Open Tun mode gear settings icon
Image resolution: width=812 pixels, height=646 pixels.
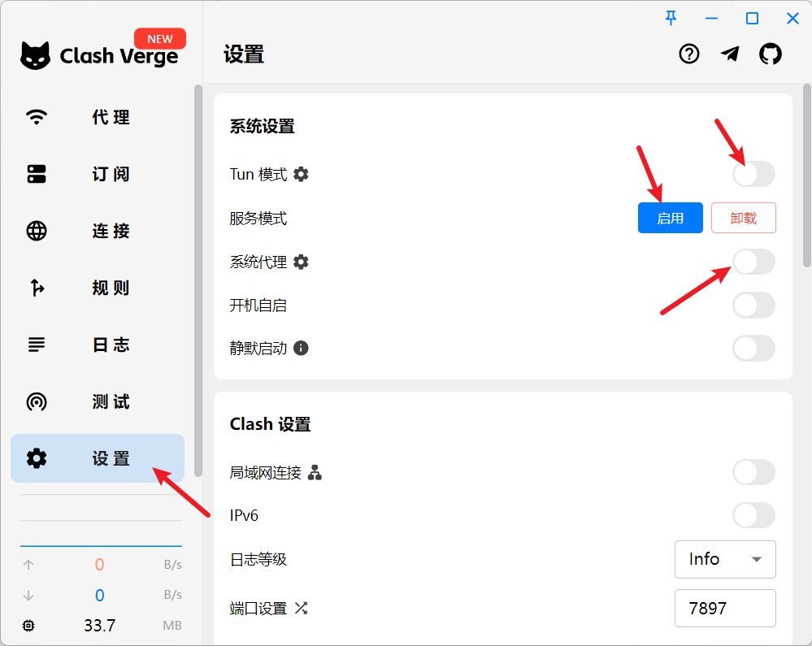[x=301, y=174]
